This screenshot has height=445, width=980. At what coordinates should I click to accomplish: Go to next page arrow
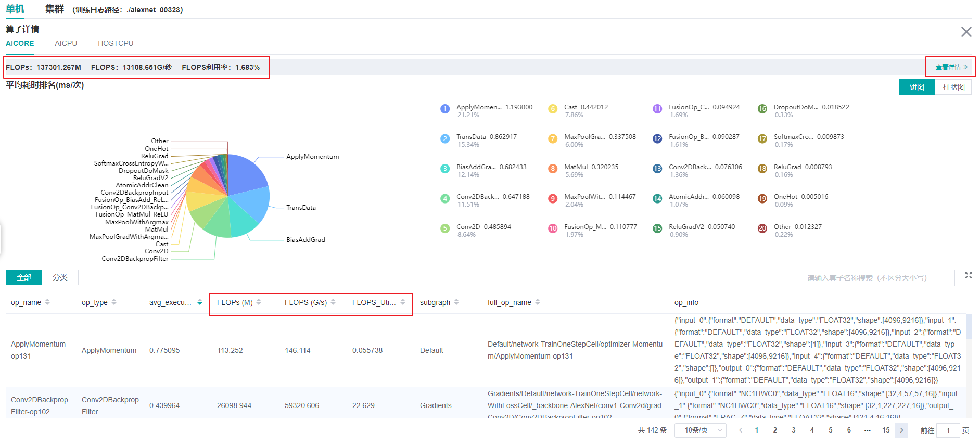tap(901, 430)
